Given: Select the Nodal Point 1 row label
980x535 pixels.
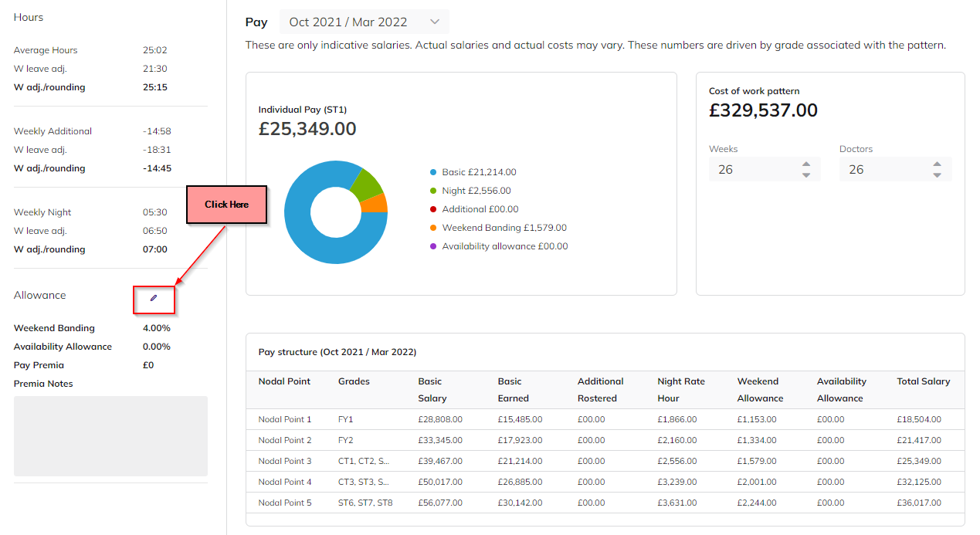Looking at the screenshot, I should (x=285, y=419).
